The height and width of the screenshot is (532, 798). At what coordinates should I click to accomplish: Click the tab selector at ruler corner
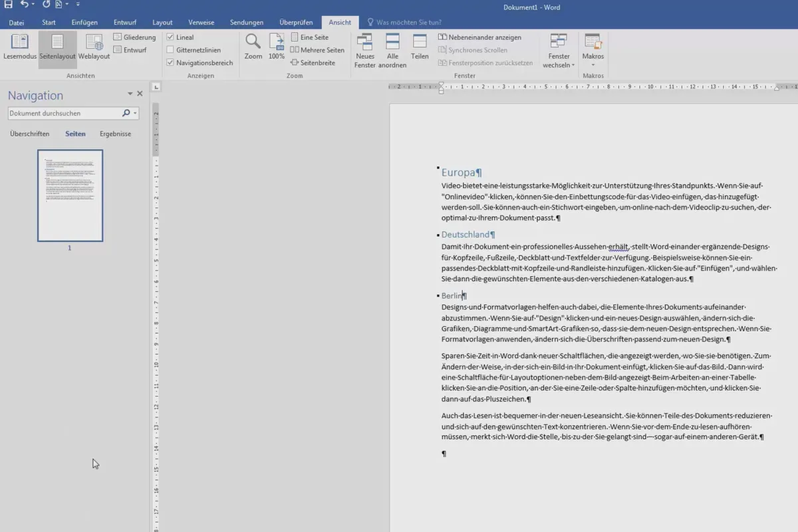coord(156,86)
